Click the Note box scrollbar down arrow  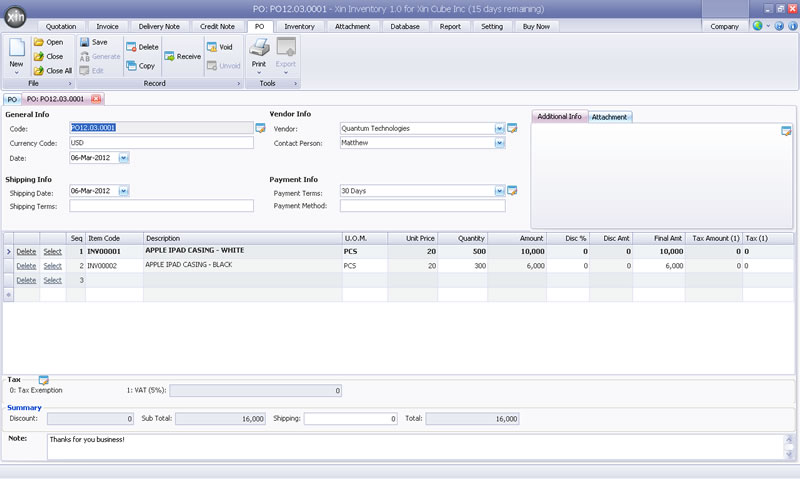[x=789, y=454]
